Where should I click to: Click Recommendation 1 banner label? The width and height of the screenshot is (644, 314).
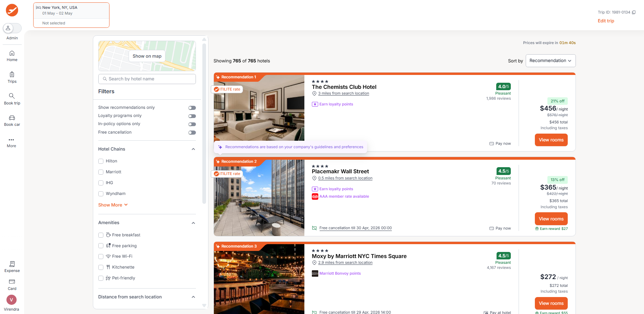coord(239,77)
